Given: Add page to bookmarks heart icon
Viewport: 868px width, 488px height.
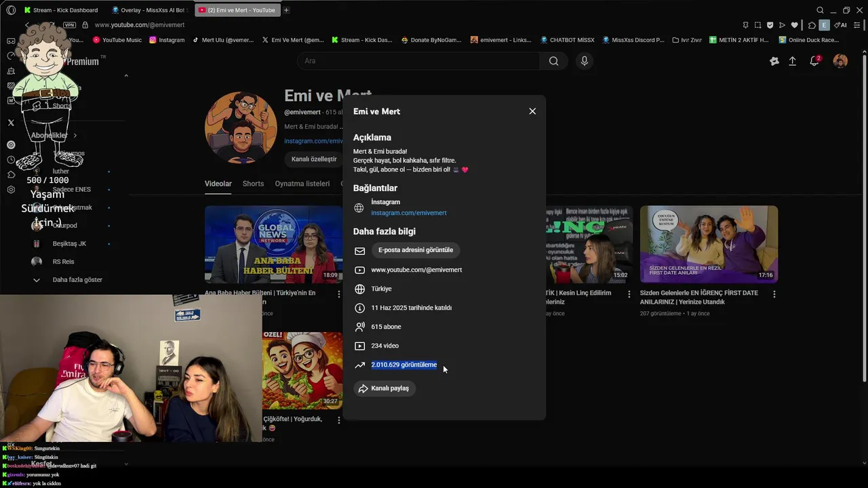Looking at the screenshot, I should tap(794, 25).
